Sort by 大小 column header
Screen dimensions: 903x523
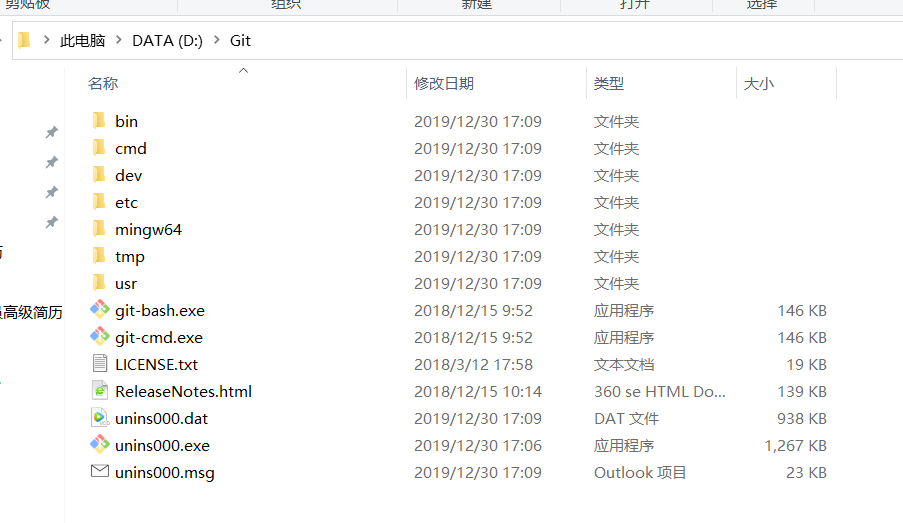coord(759,84)
